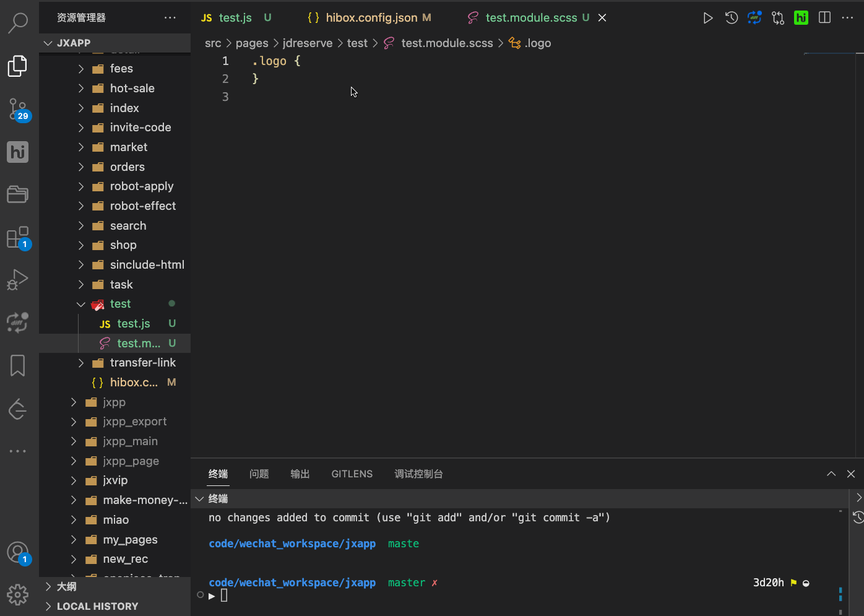The height and width of the screenshot is (616, 864).
Task: Select the make-money folder
Action: tap(114, 500)
